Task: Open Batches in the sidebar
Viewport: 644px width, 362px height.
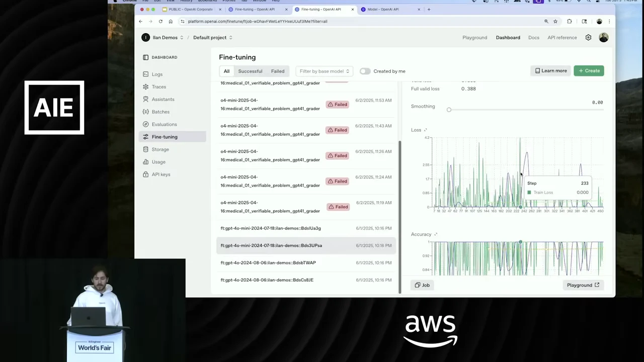Action: click(160, 112)
